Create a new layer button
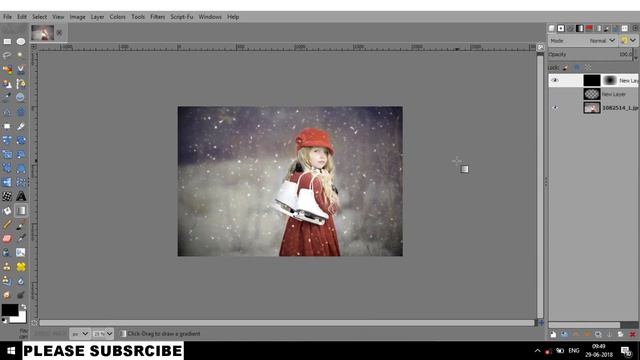Viewport: 640px width, 360px height. [553, 335]
